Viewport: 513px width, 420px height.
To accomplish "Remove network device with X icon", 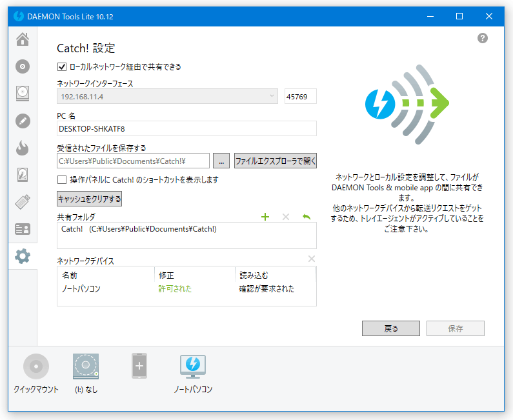I will coord(312,259).
